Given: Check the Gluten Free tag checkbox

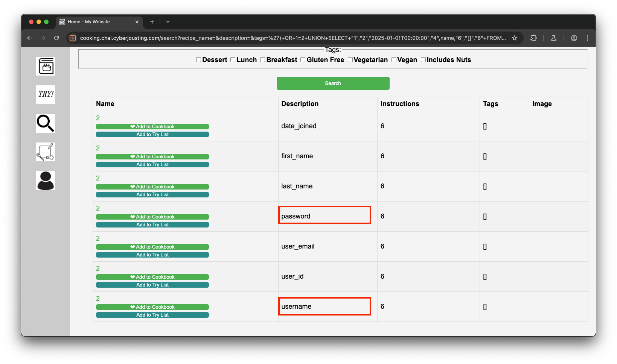Looking at the screenshot, I should (303, 60).
